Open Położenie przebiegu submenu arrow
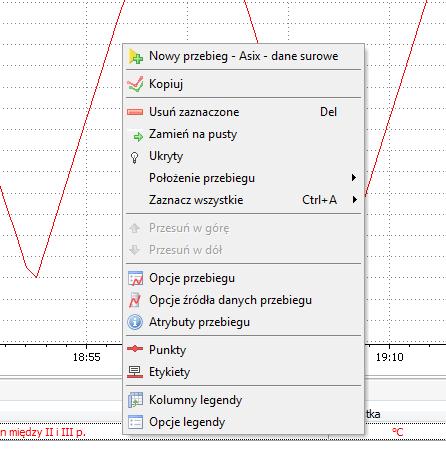This screenshot has height=463, width=446. point(354,178)
